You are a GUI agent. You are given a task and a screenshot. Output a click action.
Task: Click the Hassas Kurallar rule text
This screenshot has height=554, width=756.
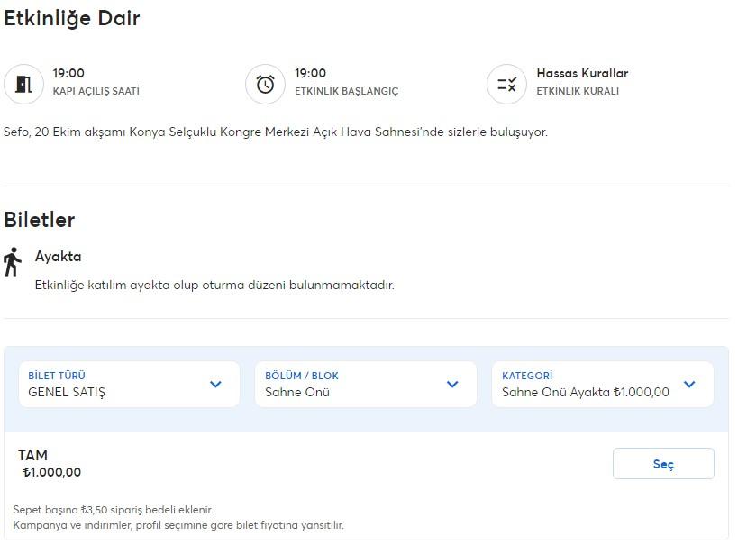click(582, 73)
